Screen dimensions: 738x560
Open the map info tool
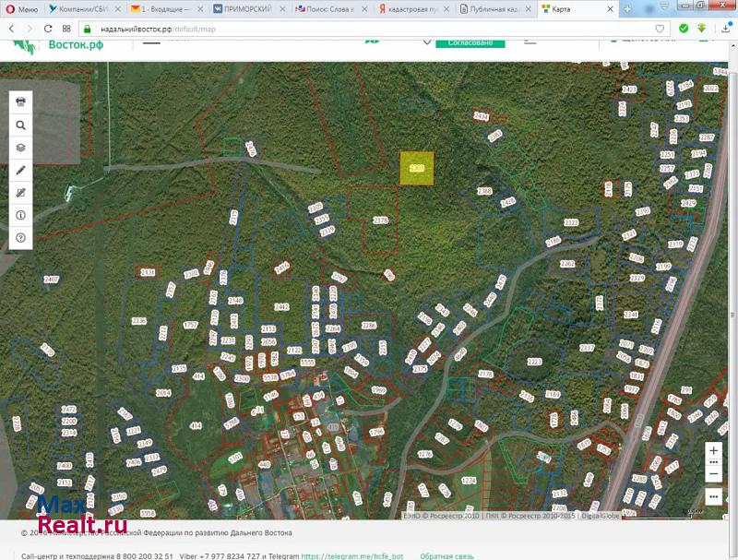[x=21, y=215]
